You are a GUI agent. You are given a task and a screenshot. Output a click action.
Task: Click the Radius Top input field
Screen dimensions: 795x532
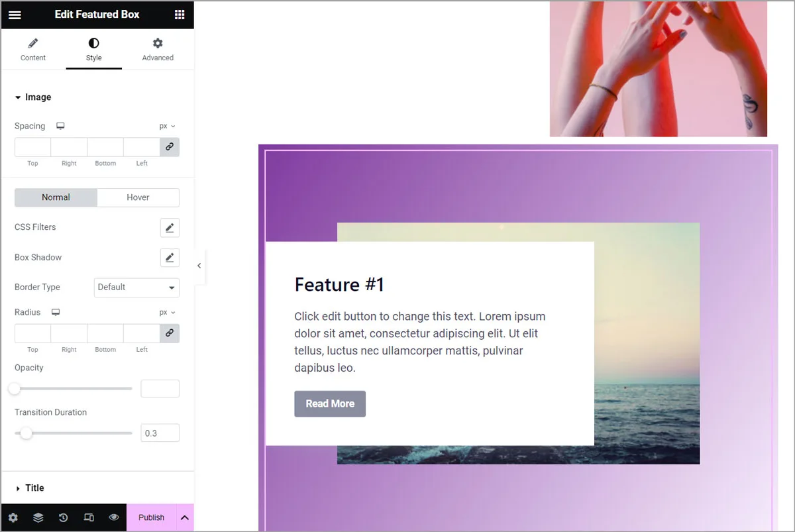pos(32,333)
